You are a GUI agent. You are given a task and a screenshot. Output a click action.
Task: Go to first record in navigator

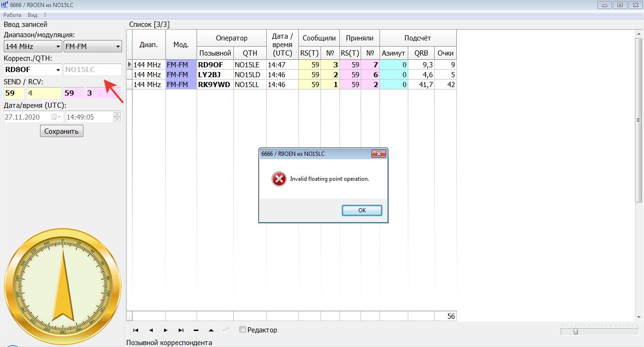click(136, 330)
